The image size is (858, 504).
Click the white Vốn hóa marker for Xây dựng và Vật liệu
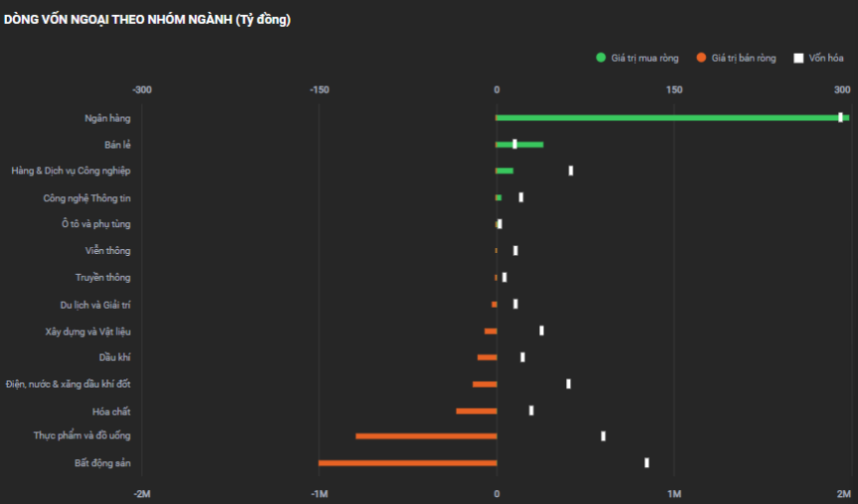(x=541, y=330)
